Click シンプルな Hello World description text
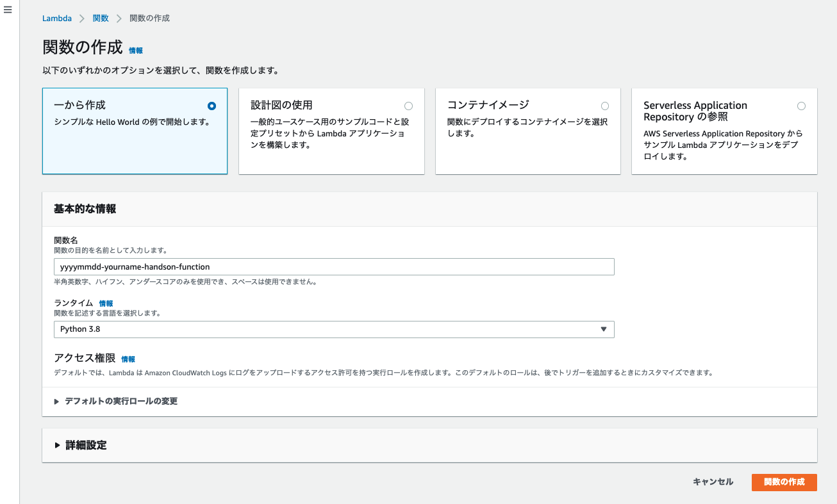 (131, 122)
